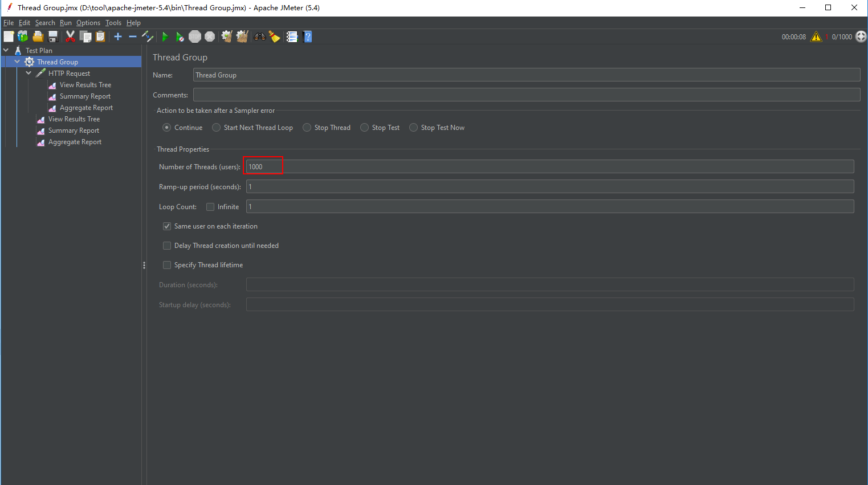Click the Loop Count field
Image resolution: width=868 pixels, height=485 pixels.
[550, 206]
